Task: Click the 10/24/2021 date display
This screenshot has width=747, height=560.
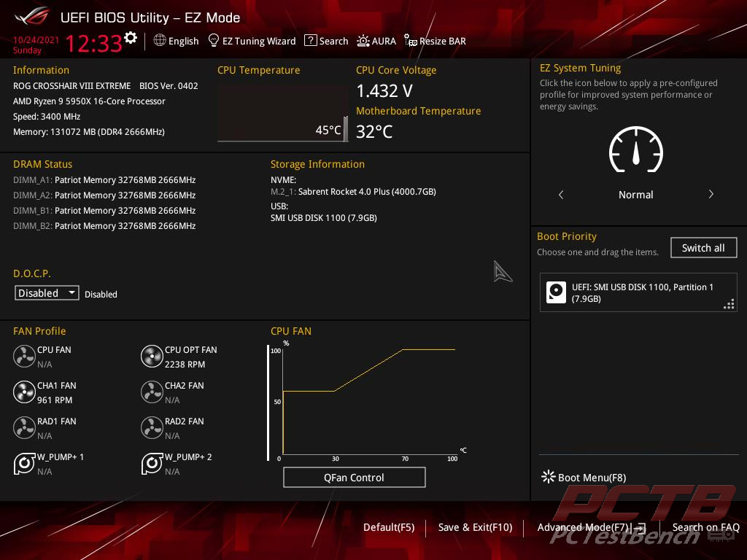Action: pos(36,40)
